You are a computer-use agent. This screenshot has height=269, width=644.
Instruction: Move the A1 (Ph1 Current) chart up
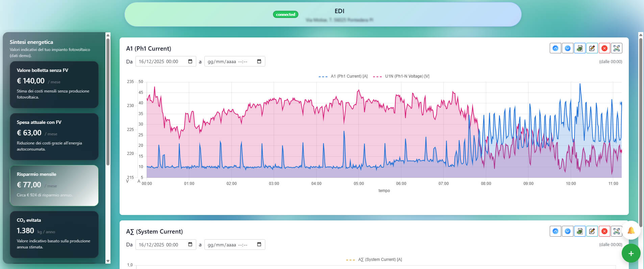[x=555, y=48]
